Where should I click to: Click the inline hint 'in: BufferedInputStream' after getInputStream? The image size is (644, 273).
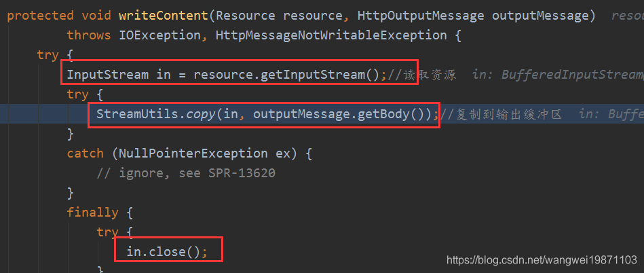557,75
